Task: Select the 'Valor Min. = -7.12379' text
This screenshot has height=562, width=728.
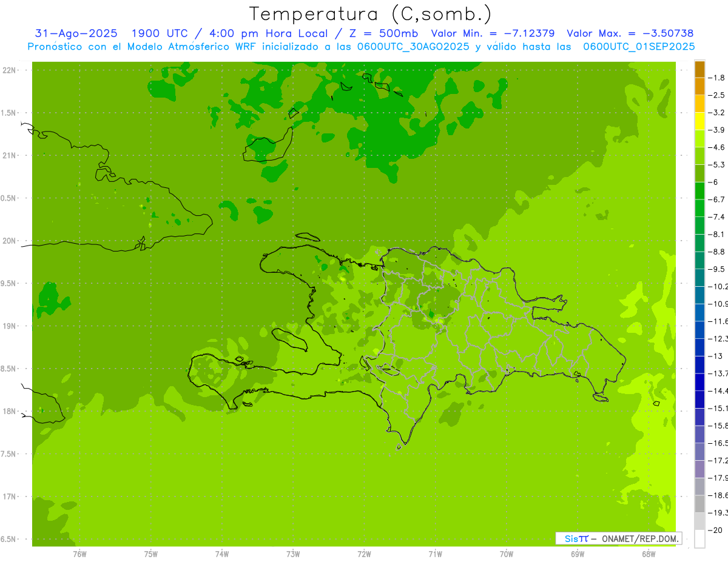Action: point(493,33)
